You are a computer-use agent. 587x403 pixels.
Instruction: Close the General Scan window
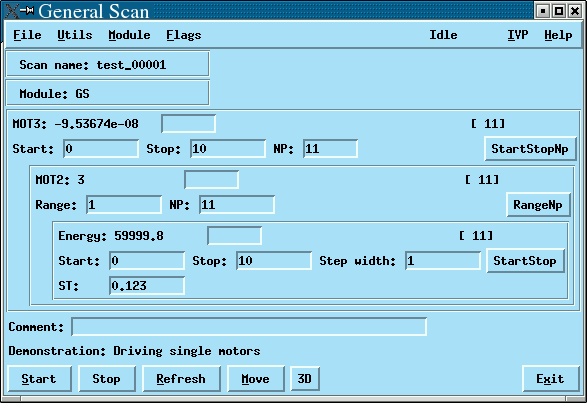(575, 11)
